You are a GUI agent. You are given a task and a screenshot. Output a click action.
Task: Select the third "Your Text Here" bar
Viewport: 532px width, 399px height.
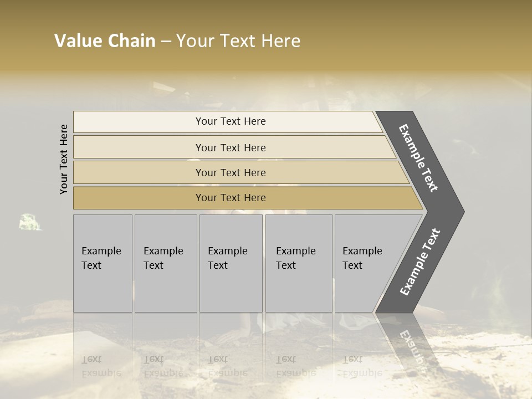[x=231, y=173]
